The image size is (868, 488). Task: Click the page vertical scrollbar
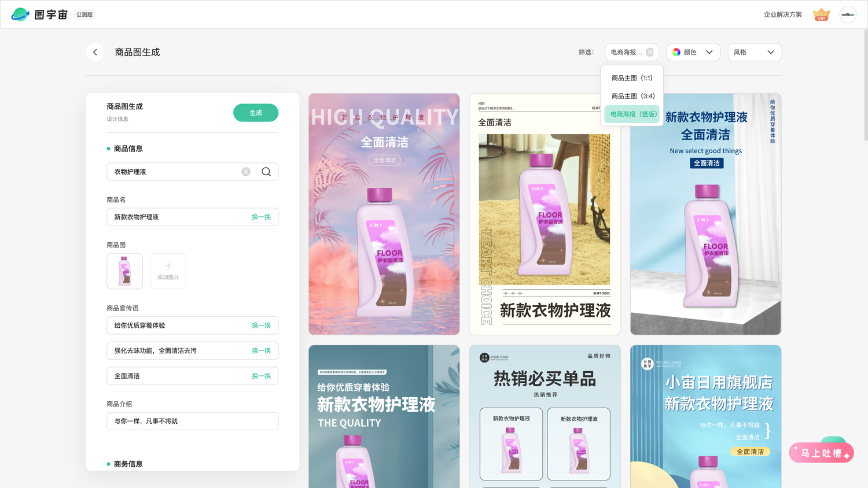[865, 85]
